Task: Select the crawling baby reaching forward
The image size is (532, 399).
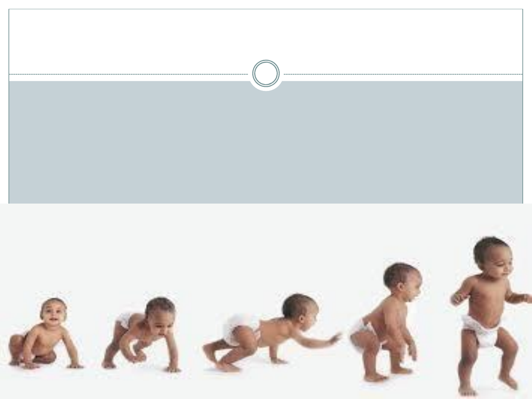Action: [x=272, y=332]
